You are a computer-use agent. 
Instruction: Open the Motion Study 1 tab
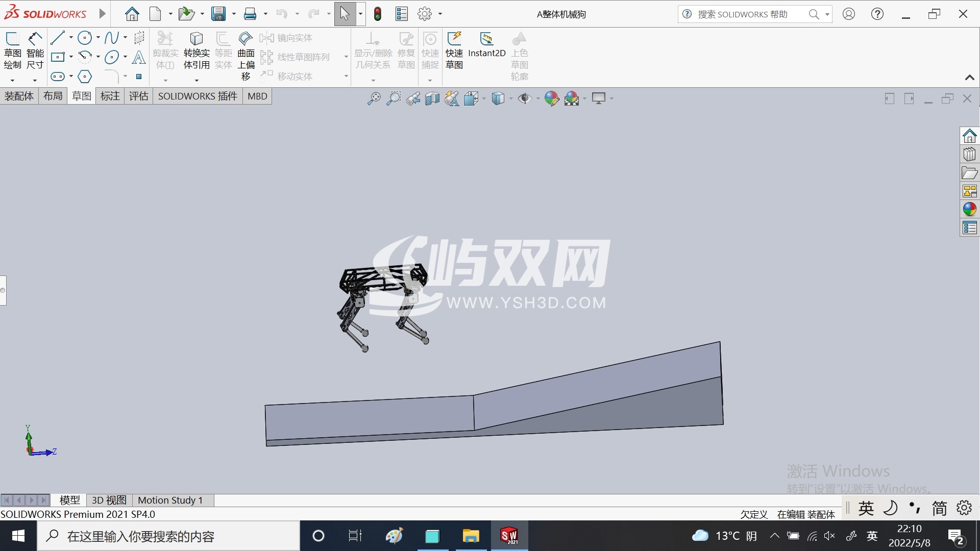170,500
